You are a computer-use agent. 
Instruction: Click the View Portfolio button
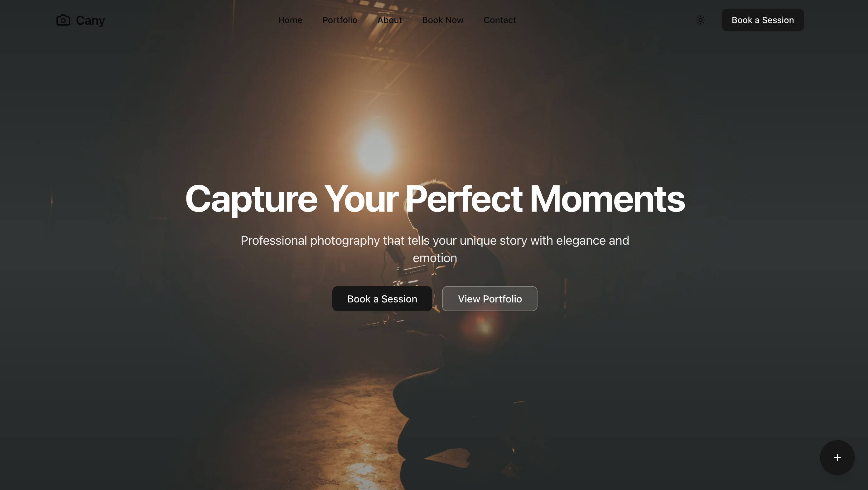[x=489, y=299]
